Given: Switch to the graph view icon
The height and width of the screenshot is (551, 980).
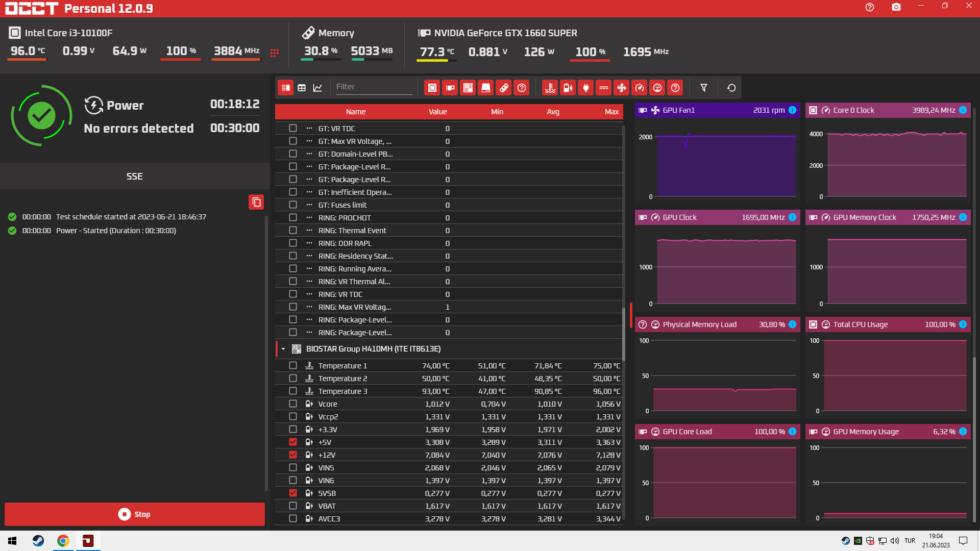Looking at the screenshot, I should [x=317, y=88].
